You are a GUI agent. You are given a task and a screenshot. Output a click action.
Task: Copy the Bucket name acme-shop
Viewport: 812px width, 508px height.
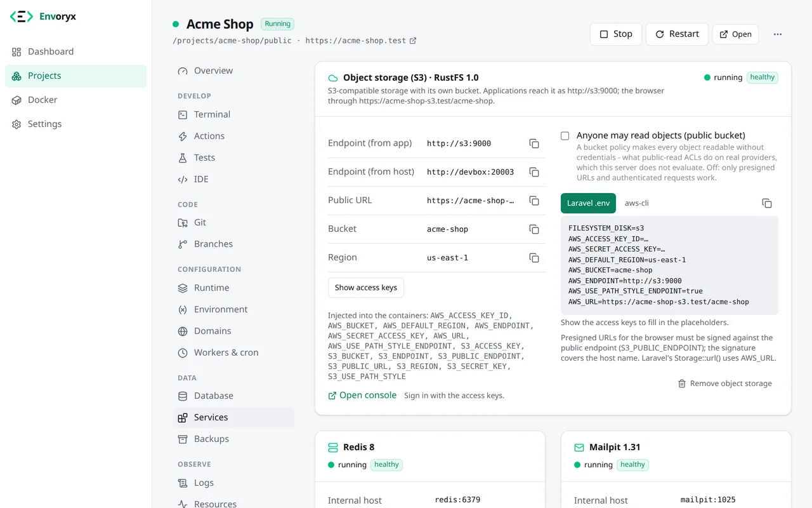point(534,229)
